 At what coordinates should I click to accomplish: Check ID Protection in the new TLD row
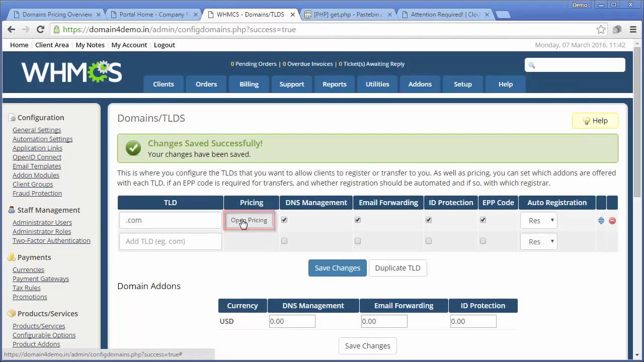(x=429, y=241)
